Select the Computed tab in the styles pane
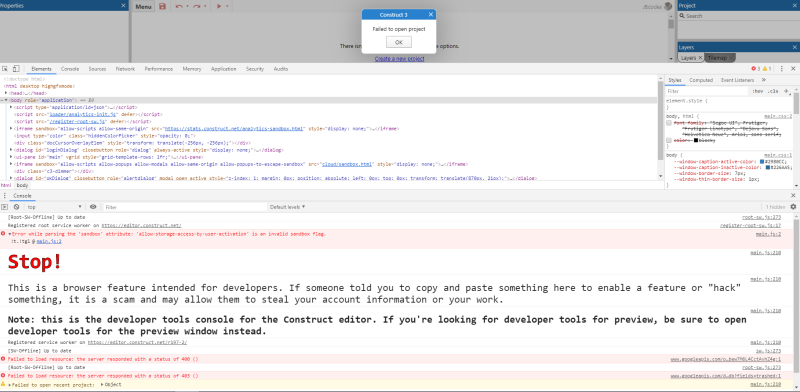This screenshot has height=392, width=800. point(701,80)
